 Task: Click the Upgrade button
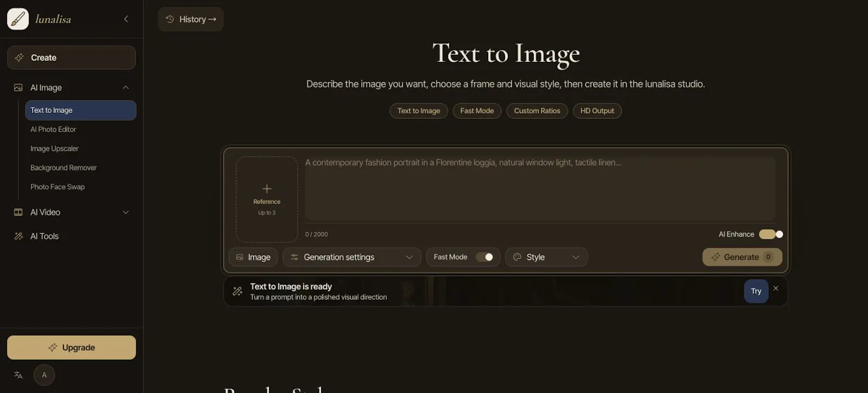coord(72,347)
